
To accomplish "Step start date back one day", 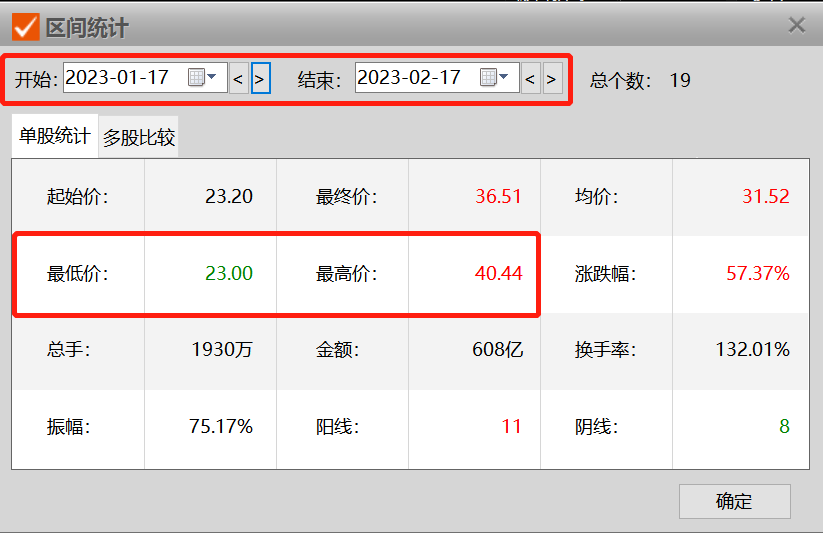I will coord(238,78).
